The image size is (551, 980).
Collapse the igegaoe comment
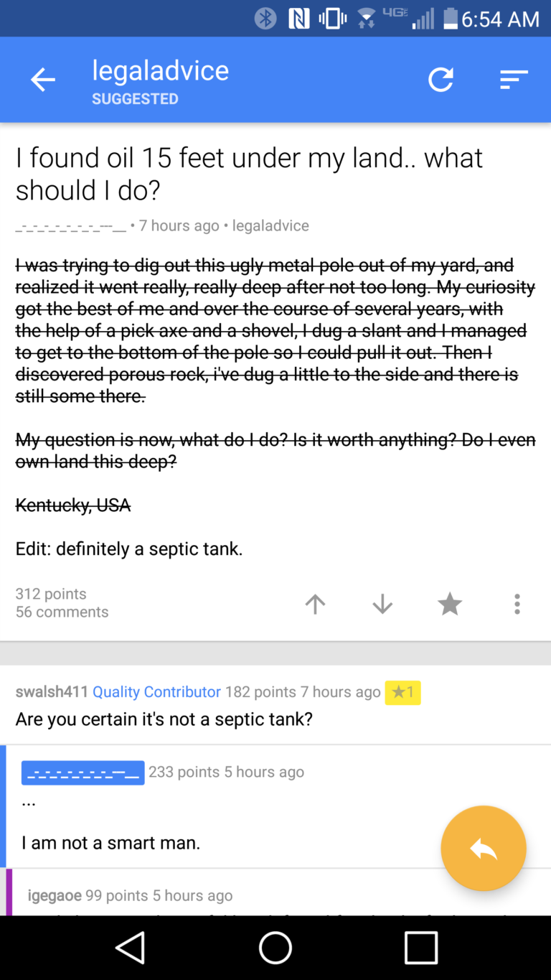(x=129, y=895)
